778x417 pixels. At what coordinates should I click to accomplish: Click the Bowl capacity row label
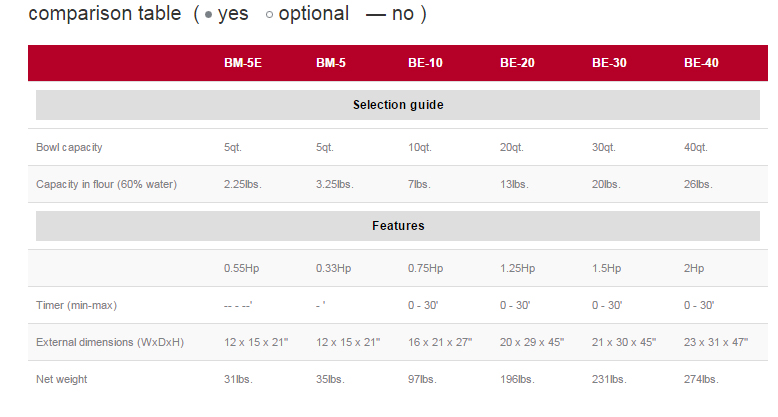click(69, 147)
